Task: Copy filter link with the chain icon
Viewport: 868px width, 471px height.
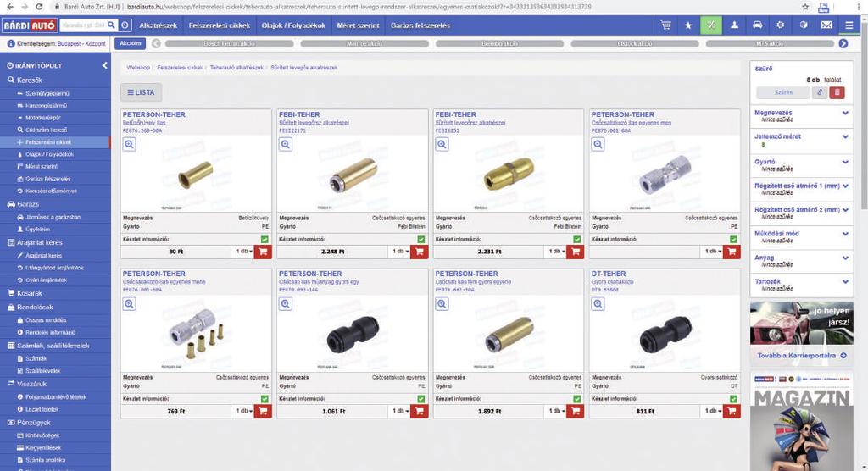Action: pos(820,93)
